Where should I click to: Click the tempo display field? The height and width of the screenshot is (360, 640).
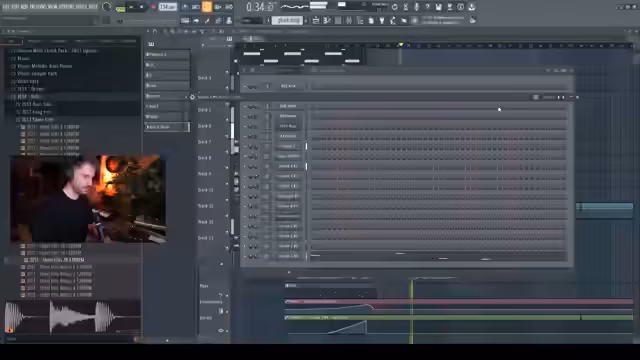(168, 7)
